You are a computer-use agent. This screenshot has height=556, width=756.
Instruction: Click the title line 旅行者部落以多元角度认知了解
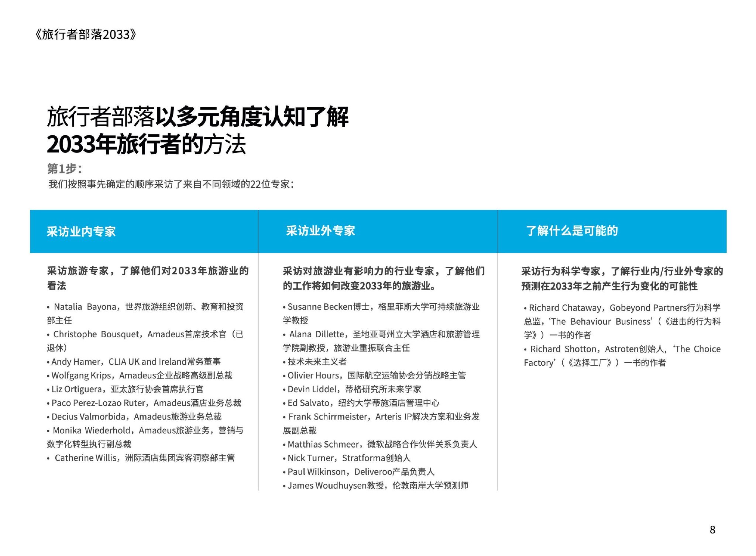[197, 117]
